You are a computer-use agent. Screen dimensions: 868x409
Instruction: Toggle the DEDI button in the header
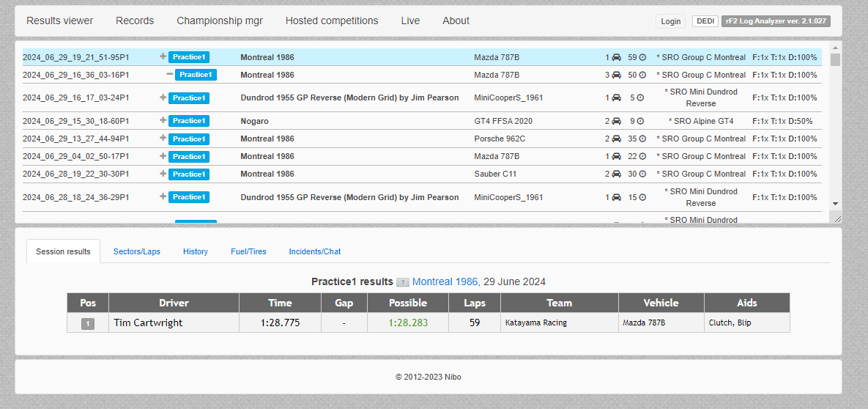click(x=705, y=21)
